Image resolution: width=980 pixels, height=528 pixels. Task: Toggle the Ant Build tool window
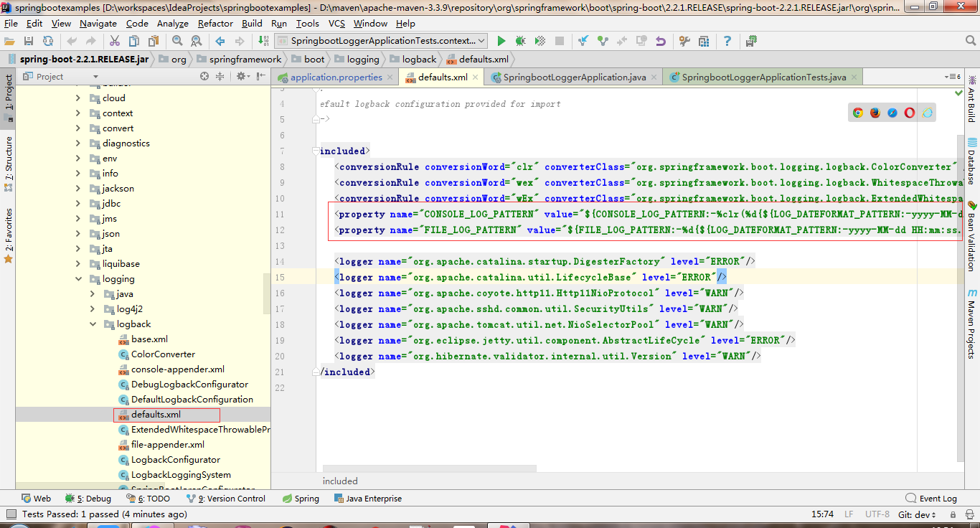pyautogui.click(x=972, y=98)
